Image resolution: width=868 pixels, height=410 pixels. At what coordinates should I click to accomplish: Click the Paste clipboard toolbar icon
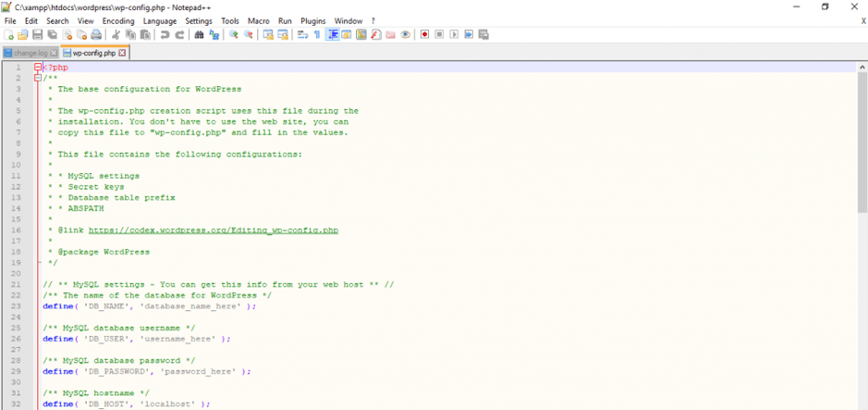click(x=145, y=34)
